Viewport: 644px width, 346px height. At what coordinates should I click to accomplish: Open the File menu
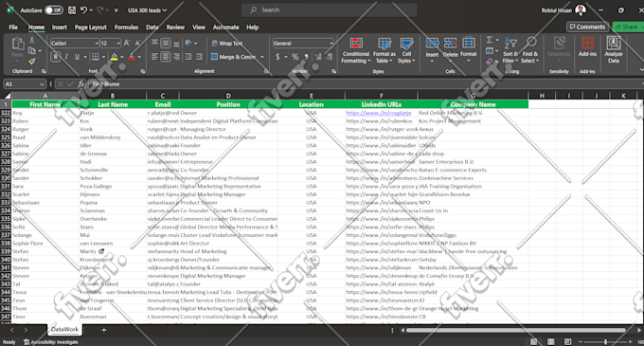click(13, 27)
